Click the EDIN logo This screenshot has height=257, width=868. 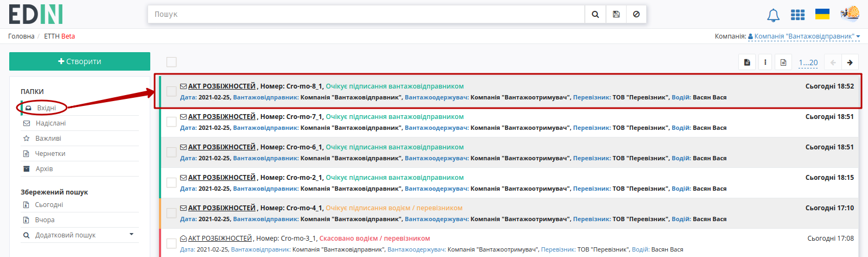click(x=36, y=14)
